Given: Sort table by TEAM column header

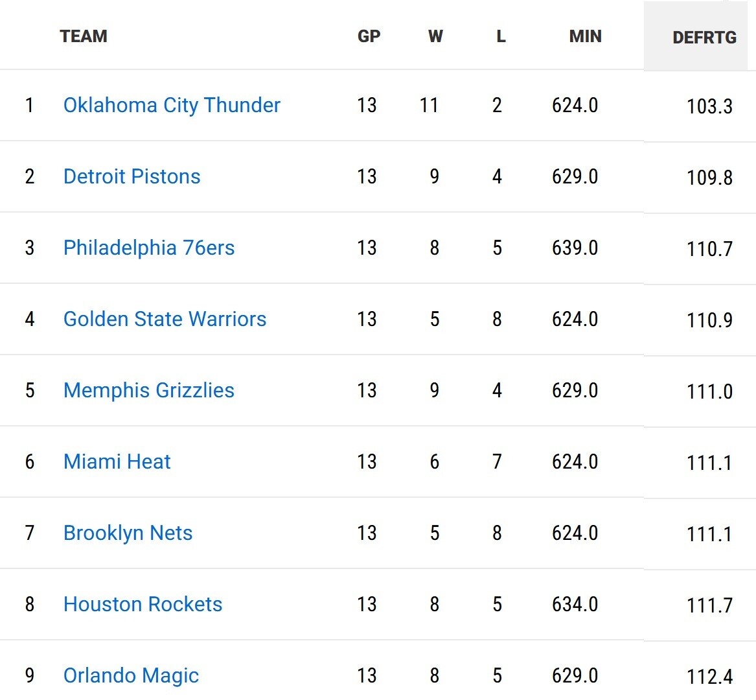Looking at the screenshot, I should tap(84, 36).
